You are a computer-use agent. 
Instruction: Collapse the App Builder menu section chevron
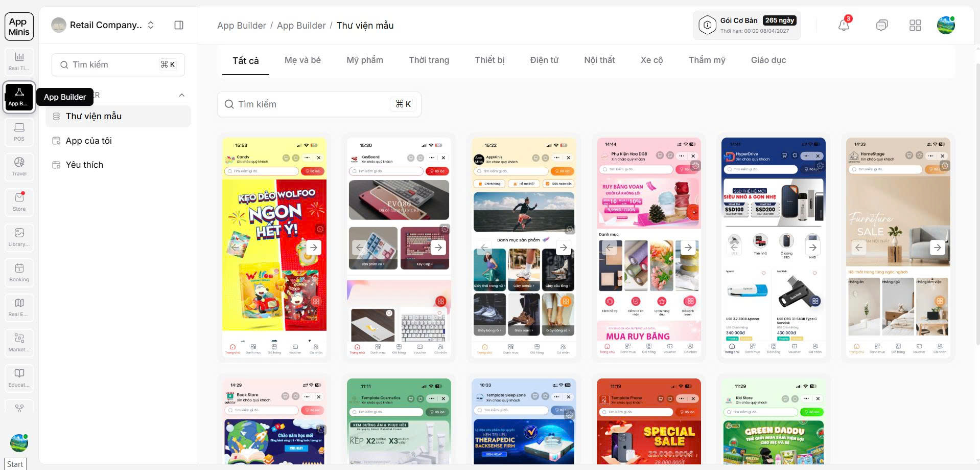181,95
